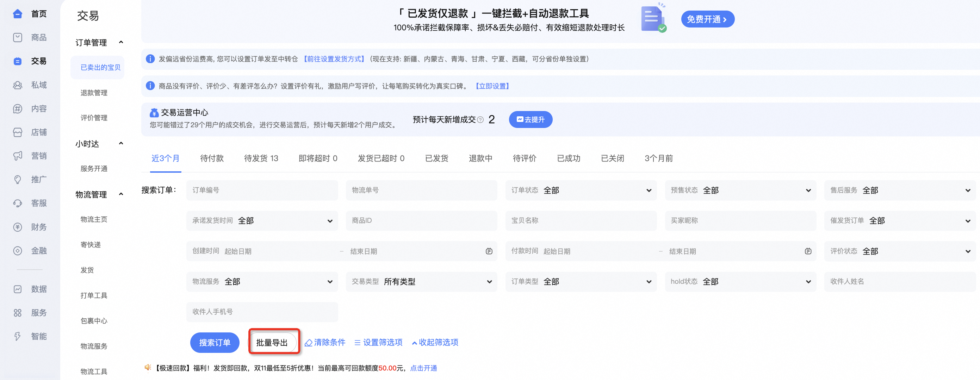Click the 客服 headset icon
Screen dimensions: 980x380
point(18,203)
